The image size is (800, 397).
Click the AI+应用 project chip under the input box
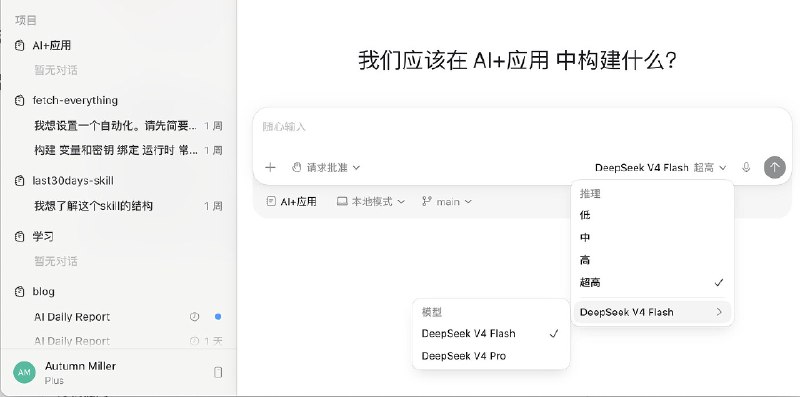(x=292, y=202)
